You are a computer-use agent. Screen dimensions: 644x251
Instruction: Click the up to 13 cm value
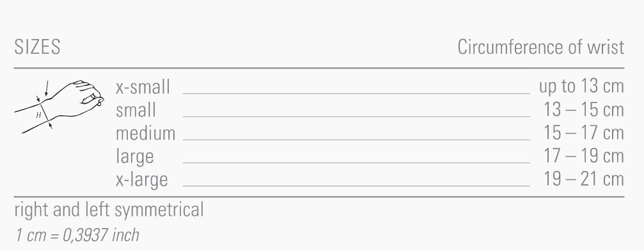581,86
